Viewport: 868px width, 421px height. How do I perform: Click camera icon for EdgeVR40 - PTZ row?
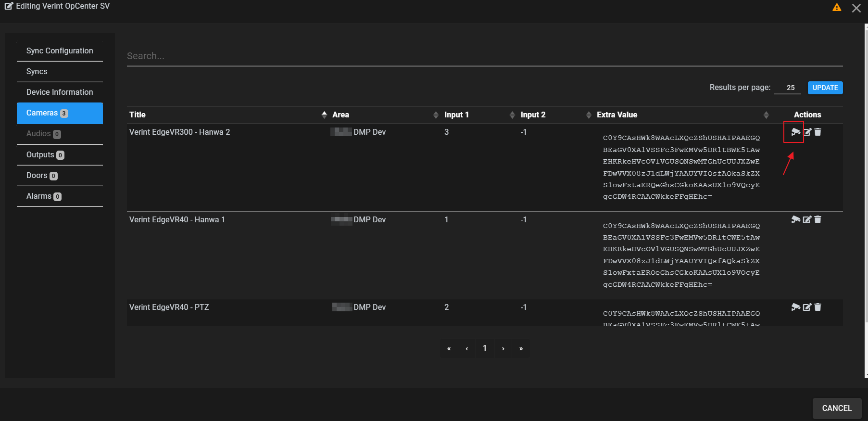[796, 307]
